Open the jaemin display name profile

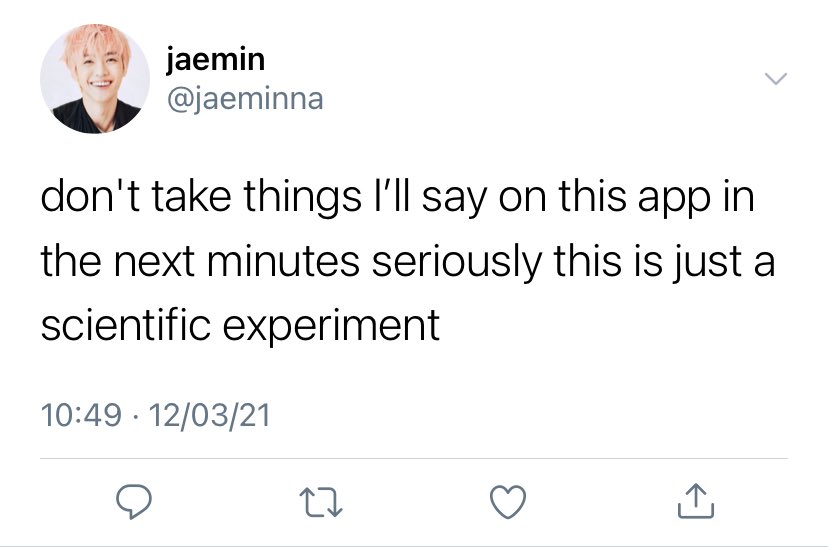click(215, 60)
